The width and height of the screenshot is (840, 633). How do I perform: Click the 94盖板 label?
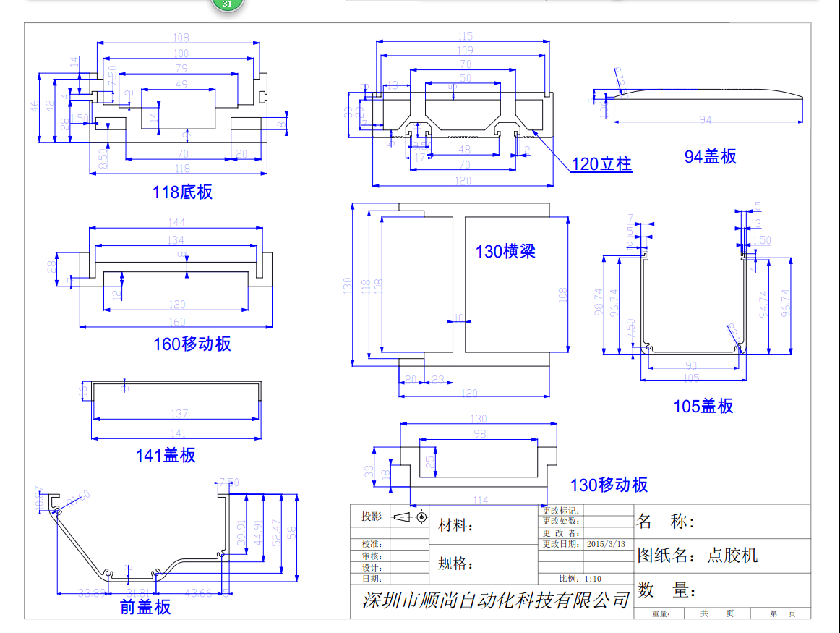(710, 156)
